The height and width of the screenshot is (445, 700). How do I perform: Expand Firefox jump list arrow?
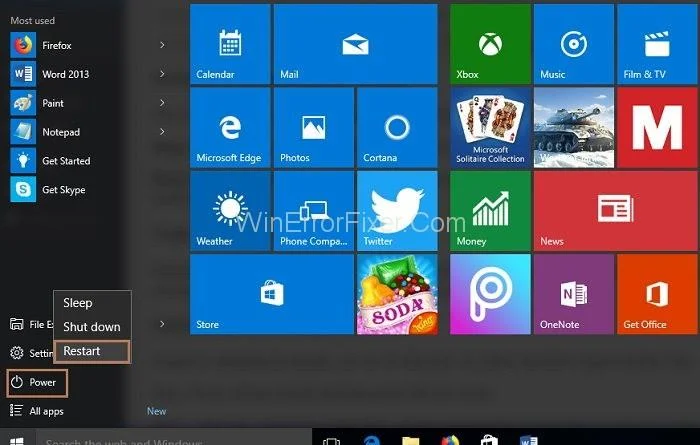point(162,45)
